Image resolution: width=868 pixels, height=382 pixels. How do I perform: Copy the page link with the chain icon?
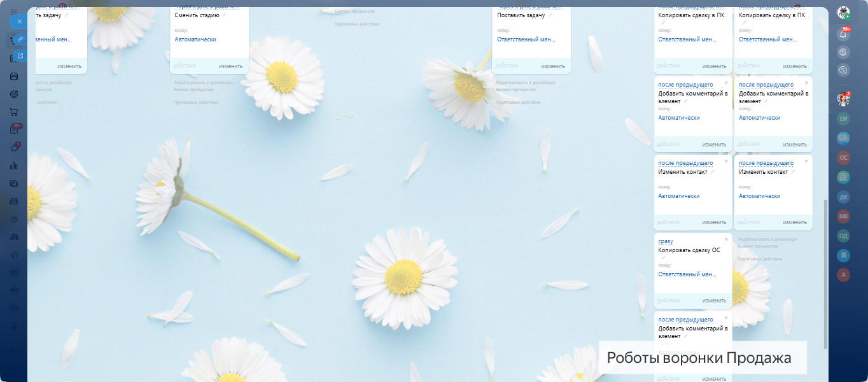coord(20,39)
